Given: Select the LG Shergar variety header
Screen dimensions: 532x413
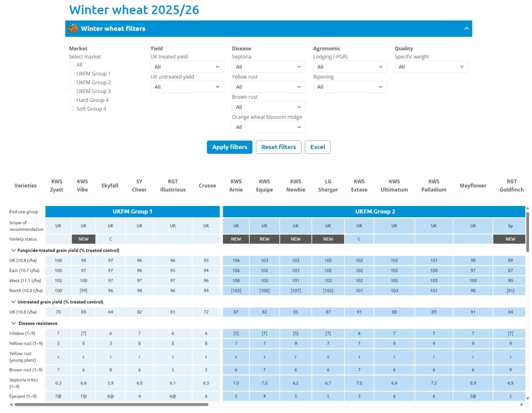Looking at the screenshot, I should pyautogui.click(x=328, y=186).
